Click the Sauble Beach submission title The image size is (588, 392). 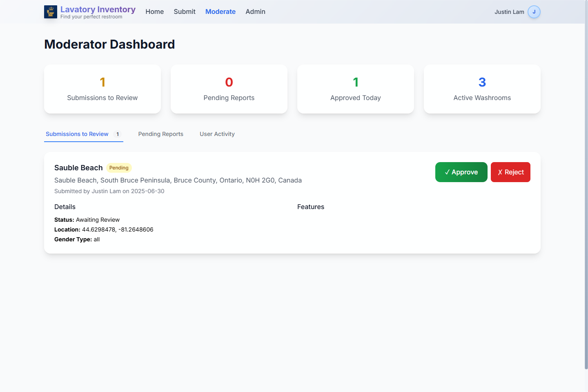(x=78, y=168)
